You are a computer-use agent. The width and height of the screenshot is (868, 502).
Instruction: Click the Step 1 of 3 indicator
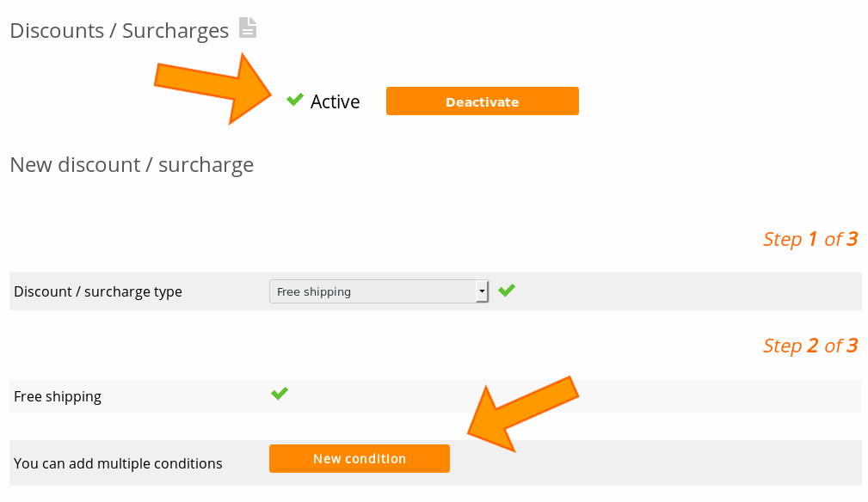[810, 239]
